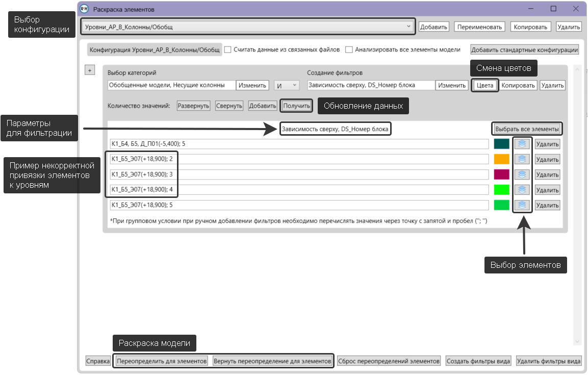Viewport: 588px width, 375px height.
Task: Click 'Добавить стандартные конфигурации' button
Action: point(525,49)
